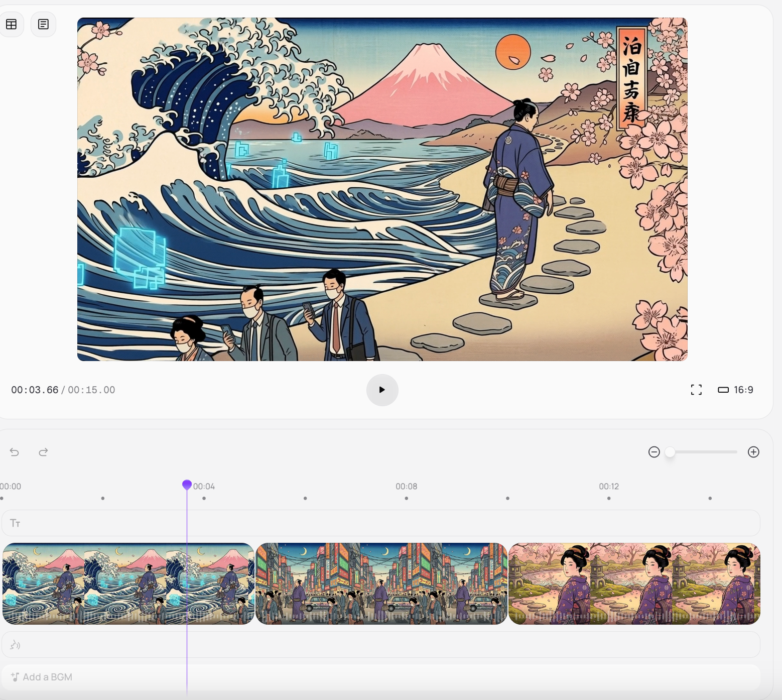Select the Great Wave clip in timeline
Image resolution: width=782 pixels, height=700 pixels.
[128, 584]
